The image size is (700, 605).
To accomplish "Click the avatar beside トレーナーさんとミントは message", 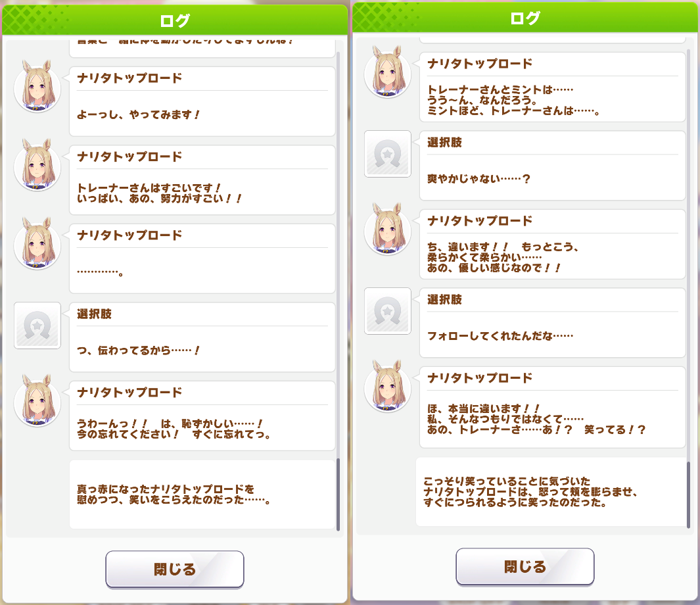I will coord(388,72).
